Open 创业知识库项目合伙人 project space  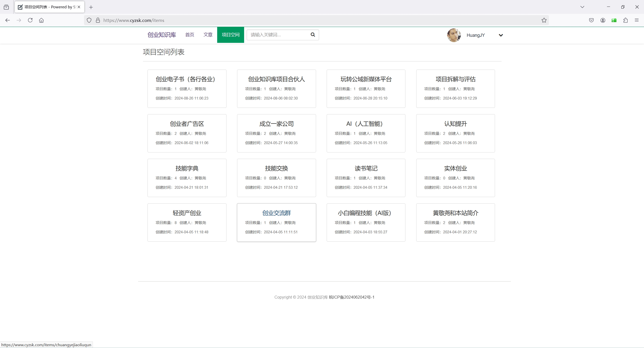coord(276,79)
